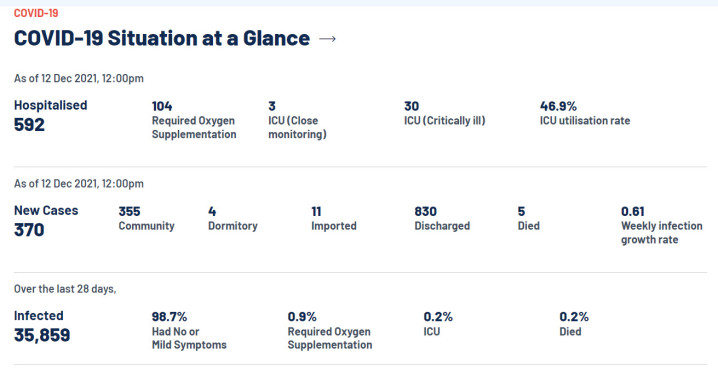Click the red COVID-19 category label
This screenshot has width=718, height=370.
tap(36, 13)
